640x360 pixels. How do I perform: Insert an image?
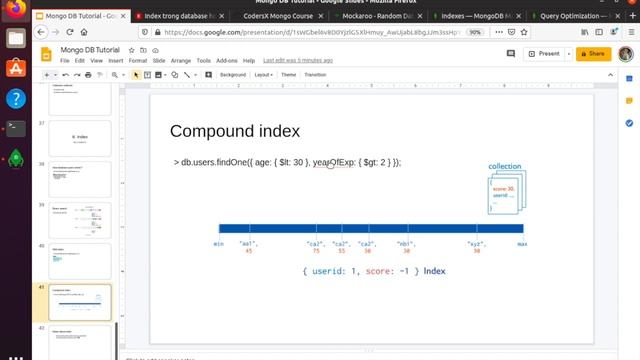click(x=158, y=75)
